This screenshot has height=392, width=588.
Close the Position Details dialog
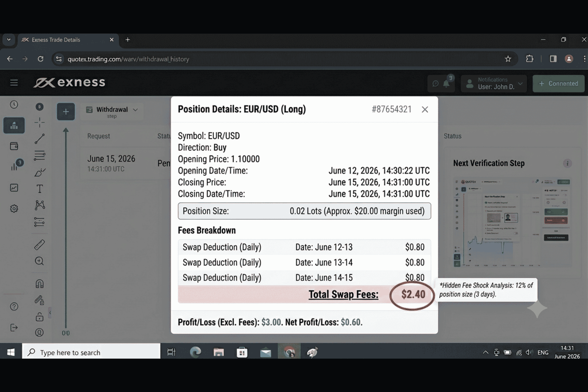[425, 109]
